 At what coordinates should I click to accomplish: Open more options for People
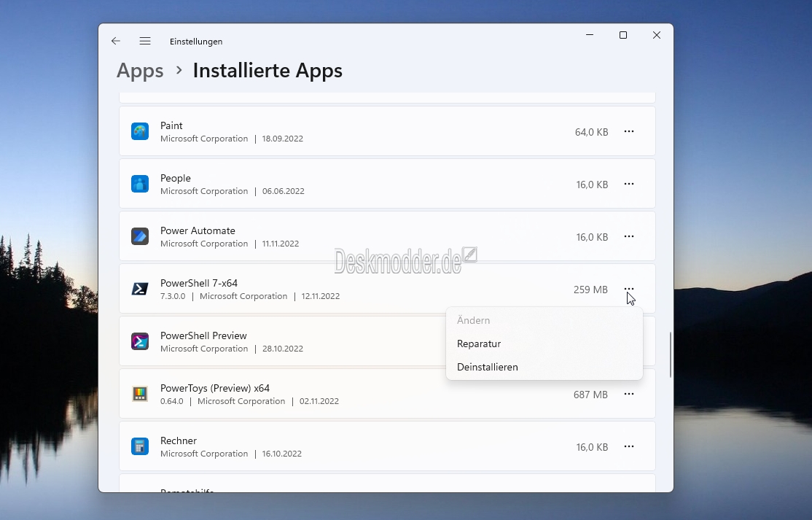pyautogui.click(x=628, y=184)
